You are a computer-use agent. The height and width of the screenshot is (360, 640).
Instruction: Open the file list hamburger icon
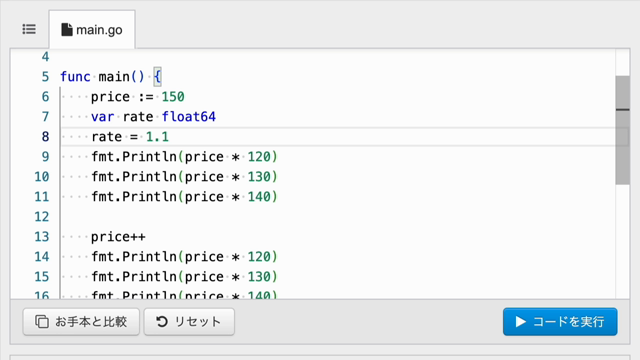click(x=29, y=29)
